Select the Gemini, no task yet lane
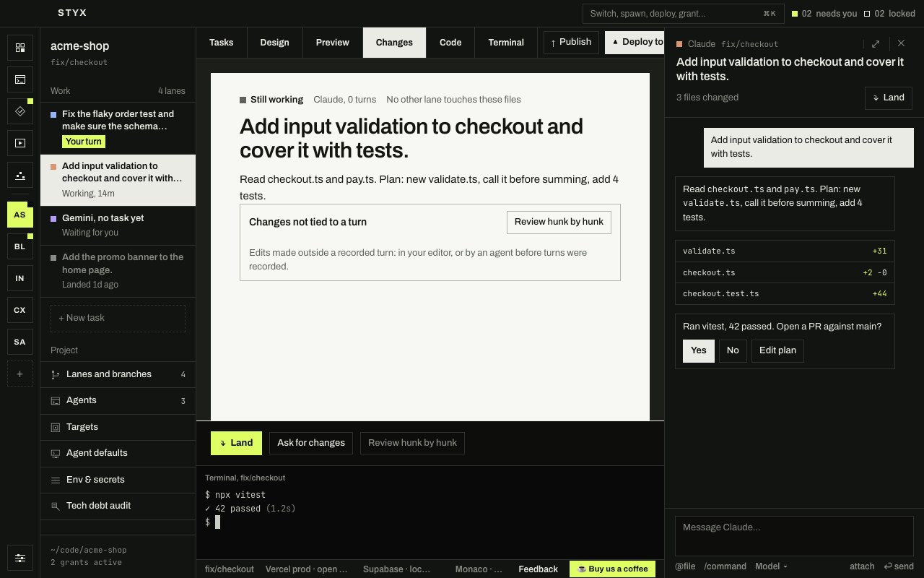The image size is (924, 578). [x=118, y=225]
